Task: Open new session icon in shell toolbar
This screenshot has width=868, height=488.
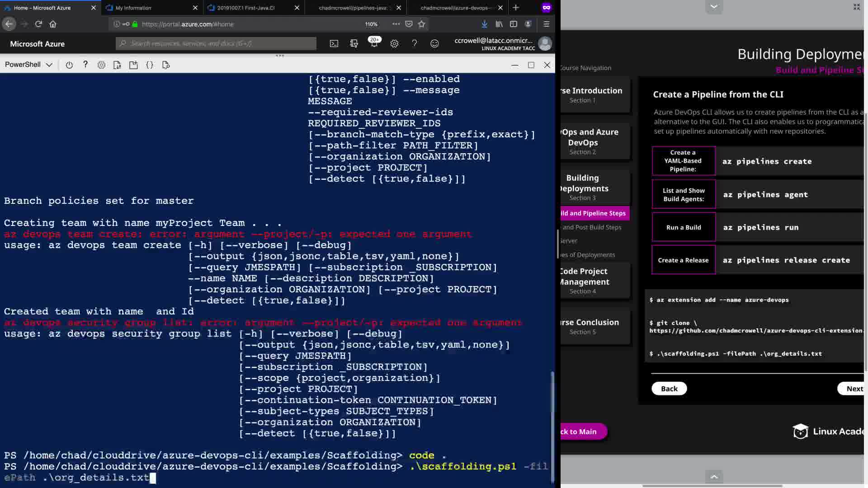Action: (x=133, y=65)
